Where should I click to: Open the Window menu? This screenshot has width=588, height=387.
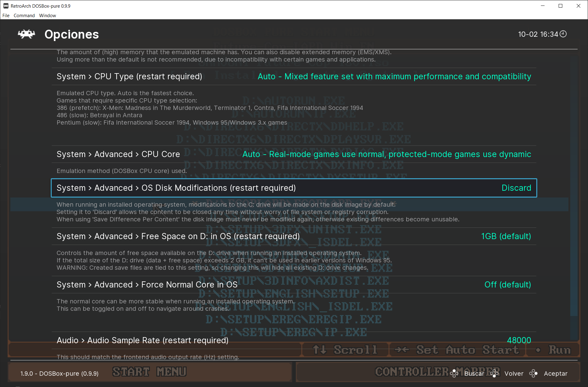pos(47,15)
